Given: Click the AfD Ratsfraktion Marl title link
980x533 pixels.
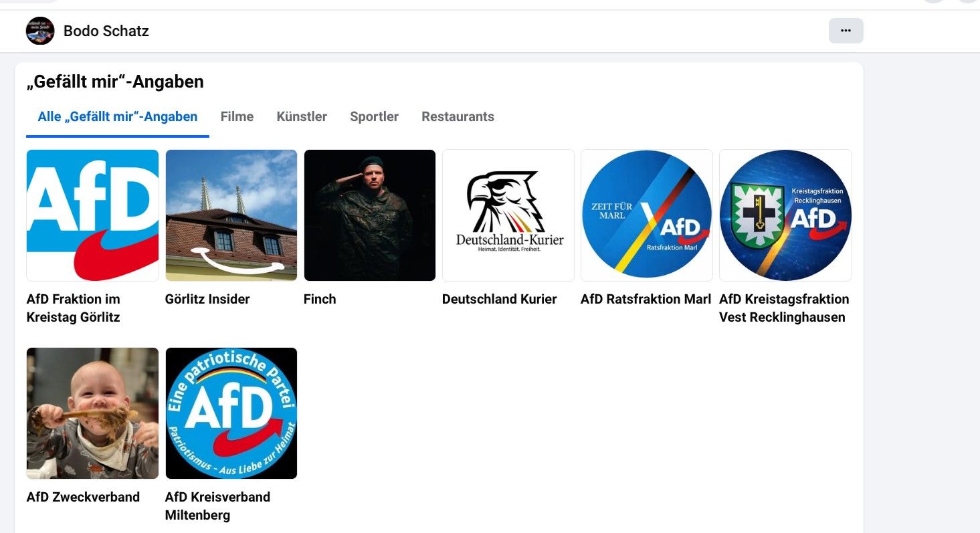Looking at the screenshot, I should [x=646, y=300].
